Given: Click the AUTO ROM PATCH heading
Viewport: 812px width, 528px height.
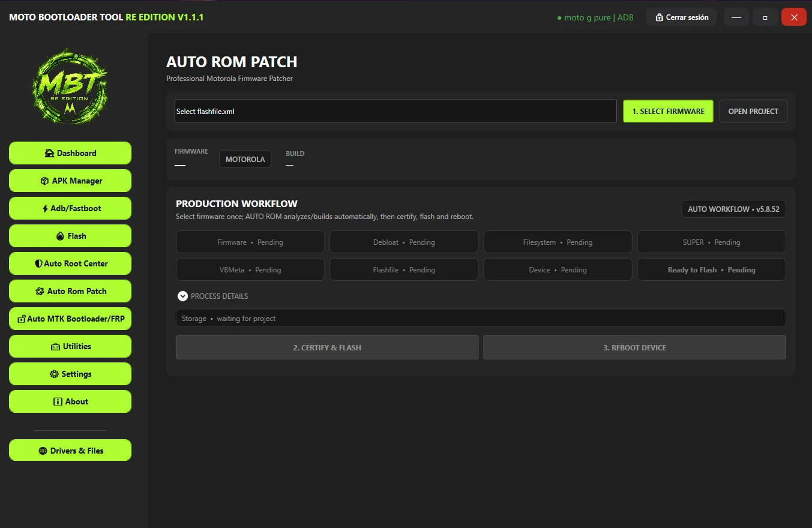Looking at the screenshot, I should (232, 62).
